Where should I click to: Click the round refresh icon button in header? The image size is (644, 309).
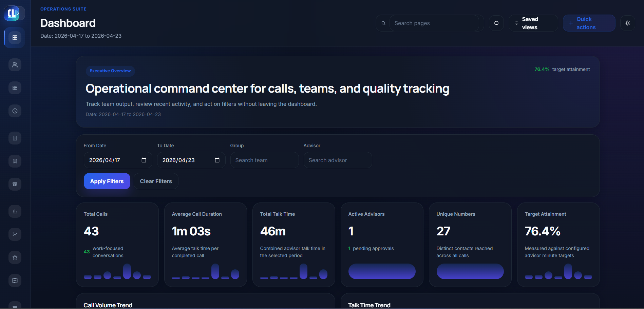tap(496, 23)
